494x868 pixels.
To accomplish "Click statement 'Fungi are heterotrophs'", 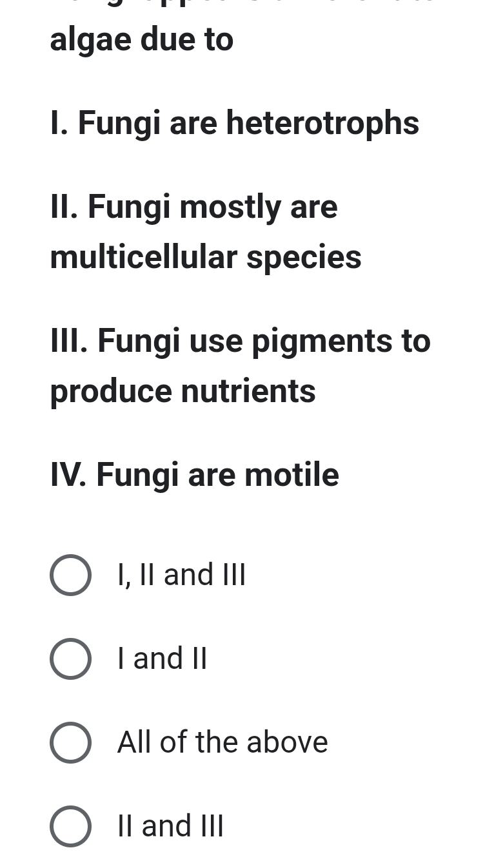I will pos(248,123).
